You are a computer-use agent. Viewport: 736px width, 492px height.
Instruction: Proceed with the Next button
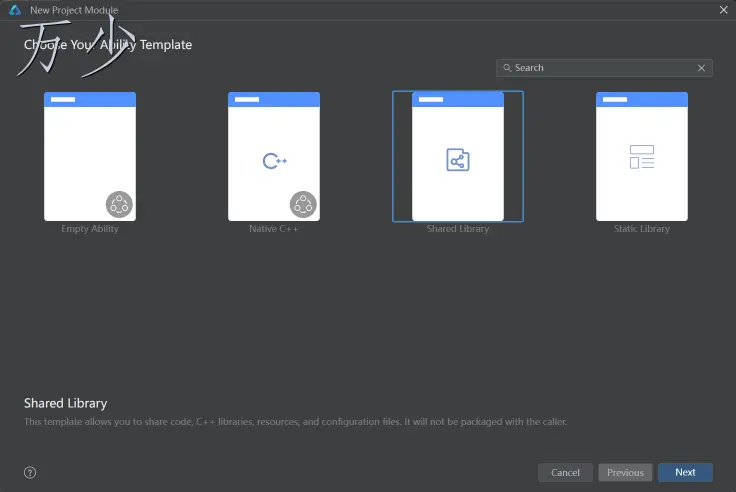pyautogui.click(x=685, y=472)
